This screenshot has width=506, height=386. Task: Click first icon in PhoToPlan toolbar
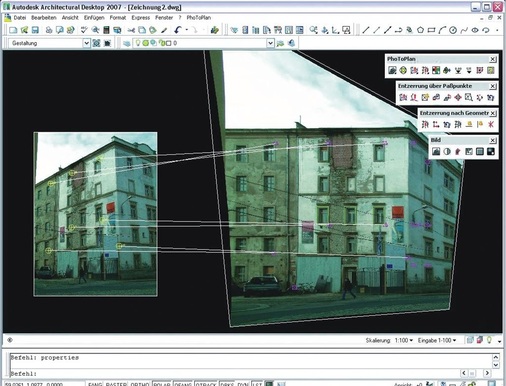coord(392,70)
